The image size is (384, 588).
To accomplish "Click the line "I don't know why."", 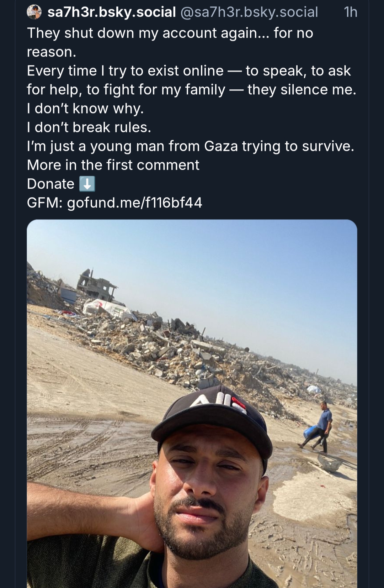I will pos(85,109).
